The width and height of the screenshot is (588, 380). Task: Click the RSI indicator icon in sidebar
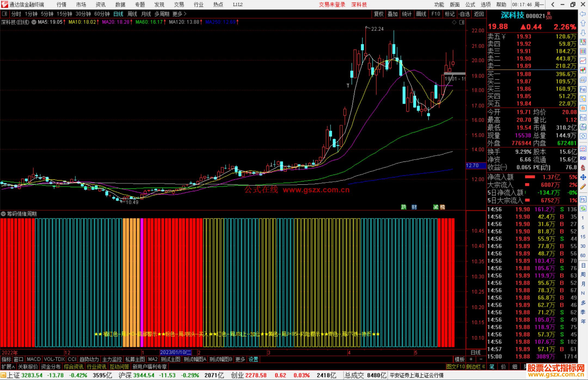click(583, 158)
